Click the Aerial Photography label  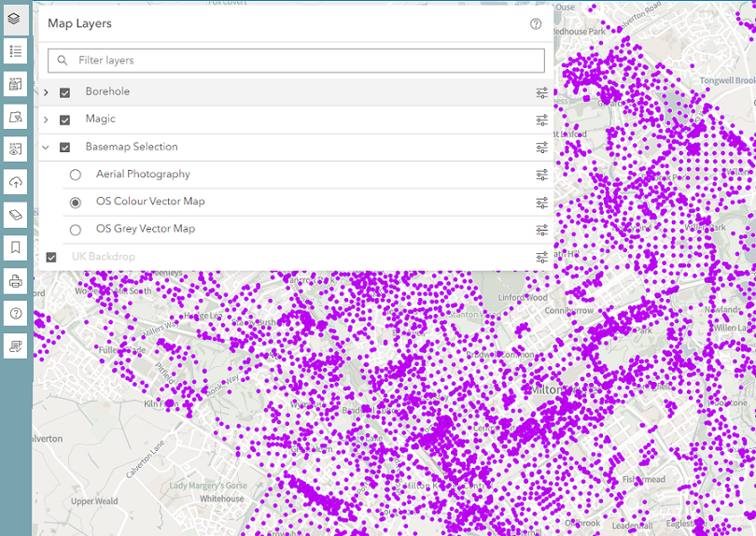tap(143, 175)
